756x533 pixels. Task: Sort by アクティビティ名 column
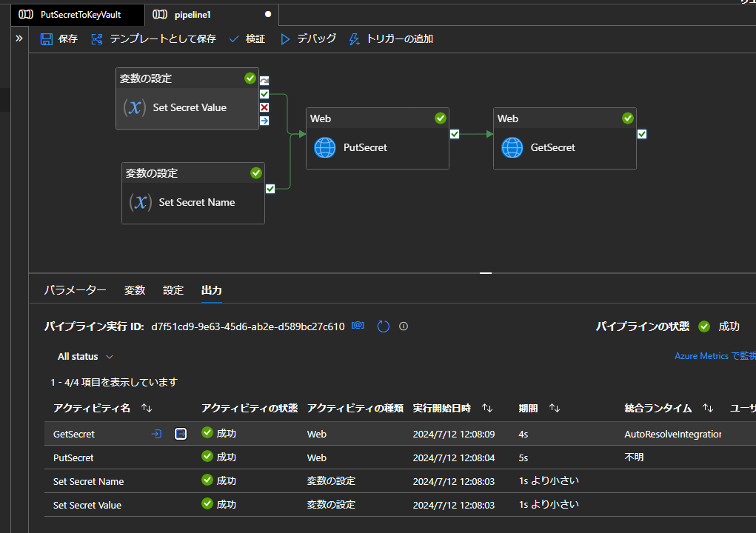pyautogui.click(x=147, y=408)
